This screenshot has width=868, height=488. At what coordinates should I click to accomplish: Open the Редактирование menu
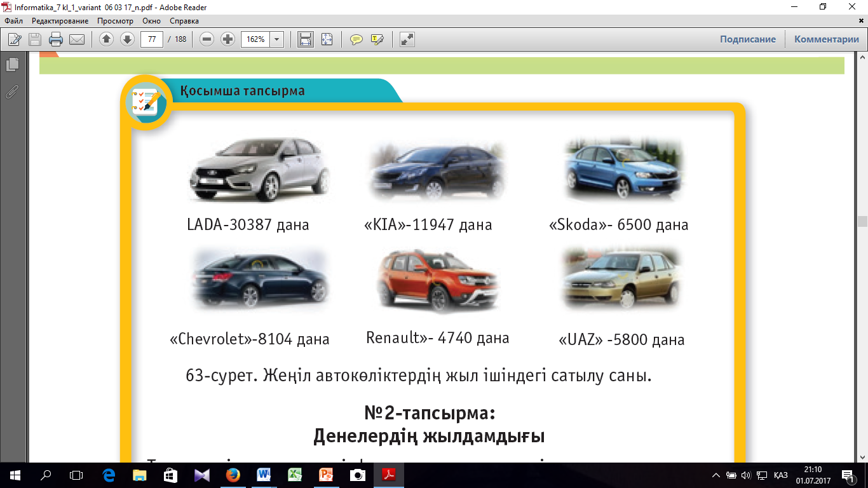point(60,21)
